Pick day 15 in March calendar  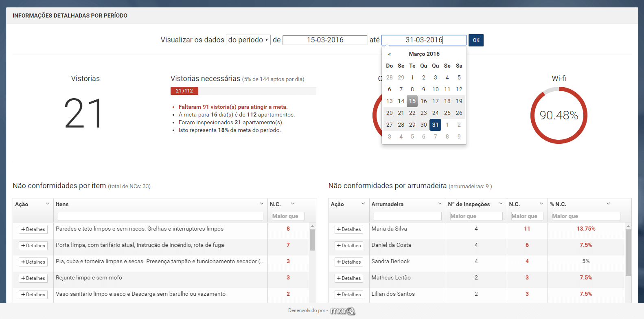tap(412, 101)
